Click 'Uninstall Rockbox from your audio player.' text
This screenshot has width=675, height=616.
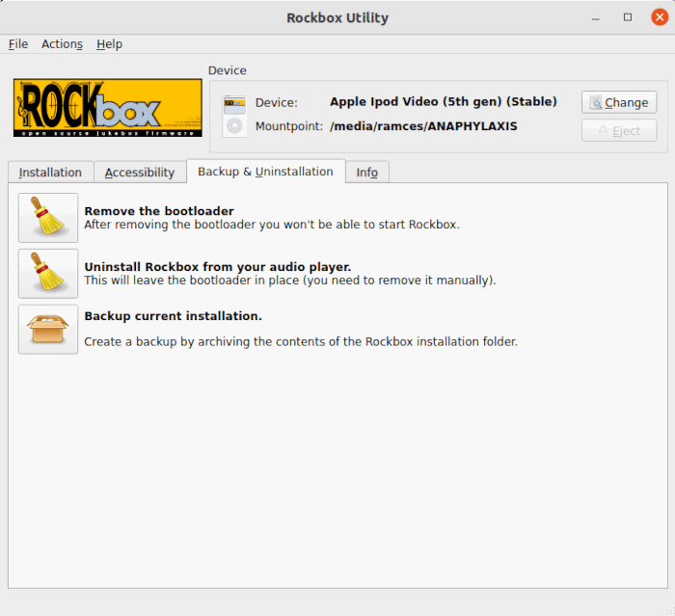pos(218,267)
